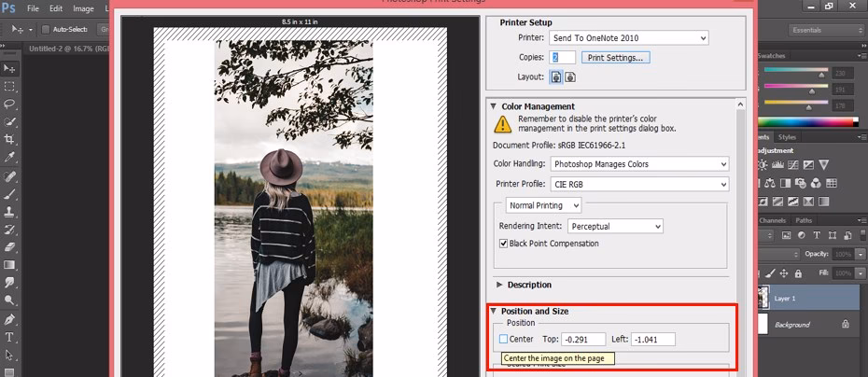Open the Color Handling dropdown
The height and width of the screenshot is (377, 868).
point(637,164)
